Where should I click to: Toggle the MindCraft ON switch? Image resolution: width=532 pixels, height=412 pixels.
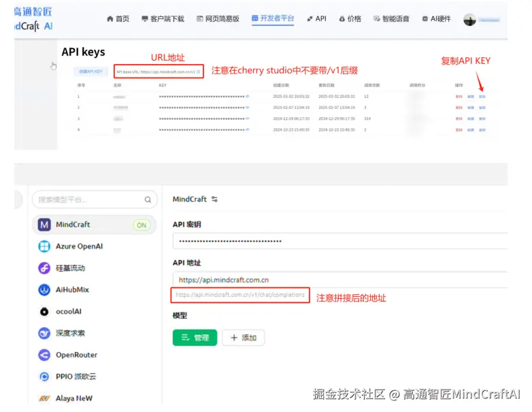click(142, 225)
